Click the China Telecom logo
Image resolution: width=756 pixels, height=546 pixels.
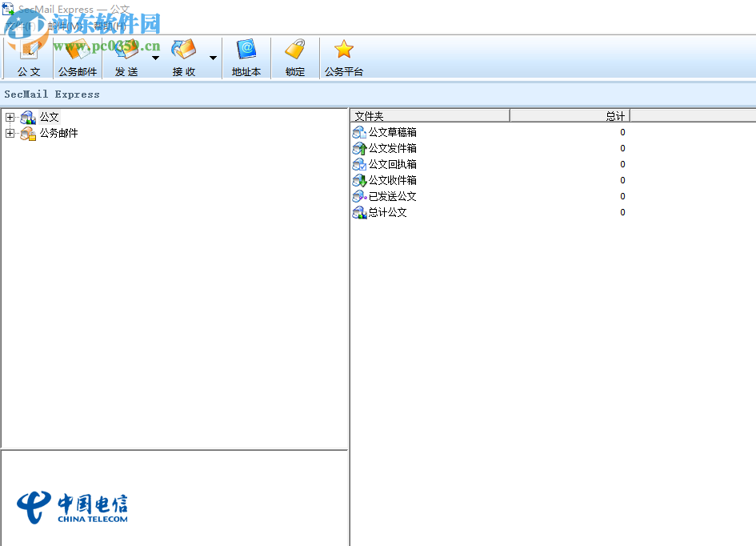tap(72, 508)
